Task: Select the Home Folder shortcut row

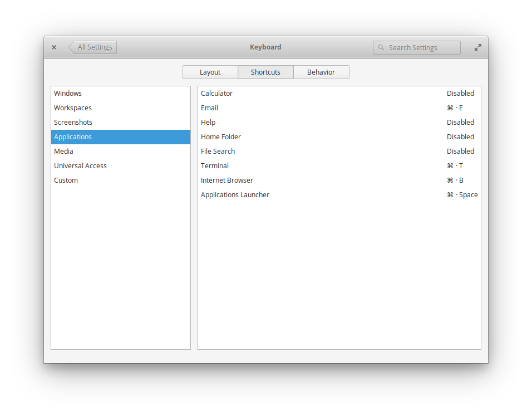Action: tap(339, 137)
